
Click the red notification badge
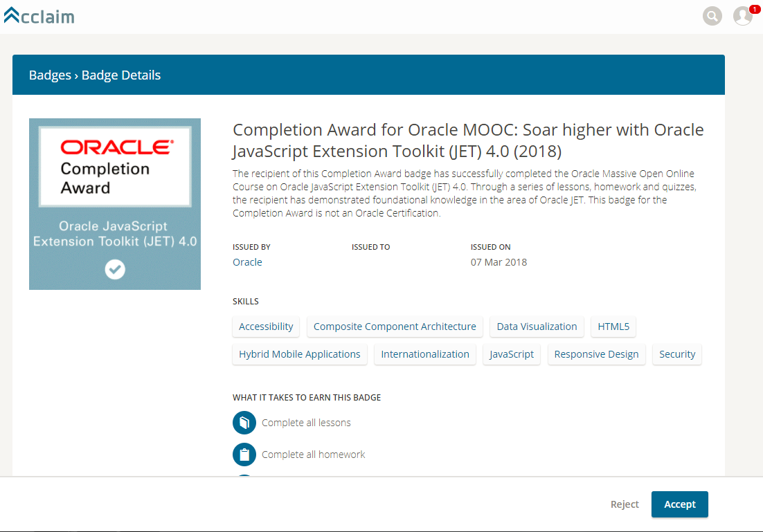tap(754, 9)
